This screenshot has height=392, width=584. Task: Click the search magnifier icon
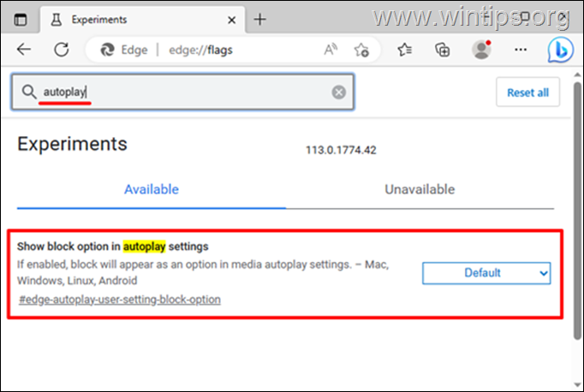28,92
